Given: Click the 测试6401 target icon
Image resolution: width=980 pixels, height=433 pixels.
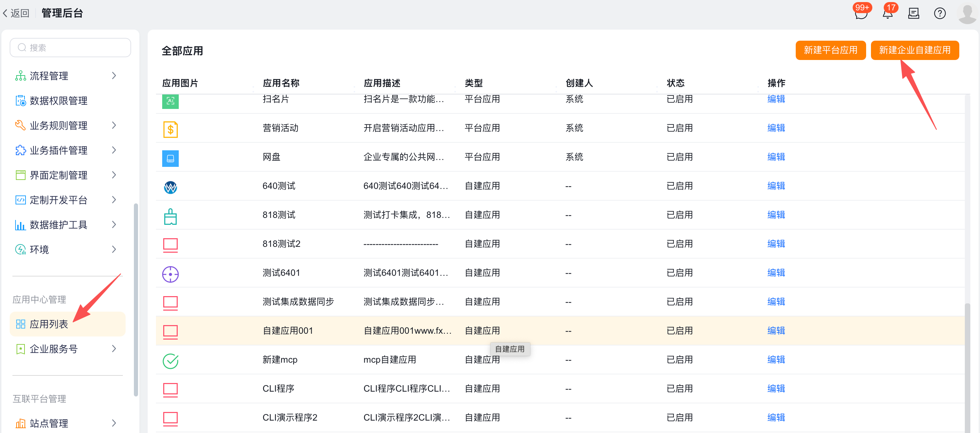Looking at the screenshot, I should click(170, 274).
